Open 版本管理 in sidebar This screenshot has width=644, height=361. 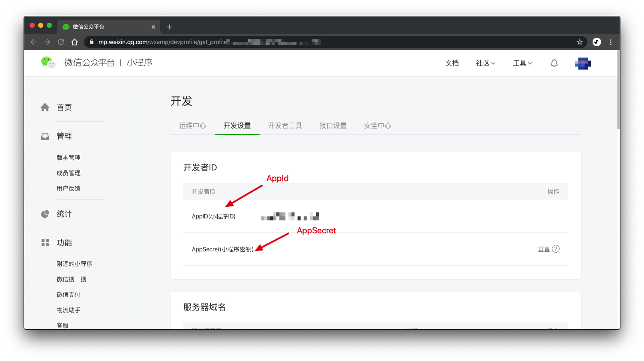(69, 158)
